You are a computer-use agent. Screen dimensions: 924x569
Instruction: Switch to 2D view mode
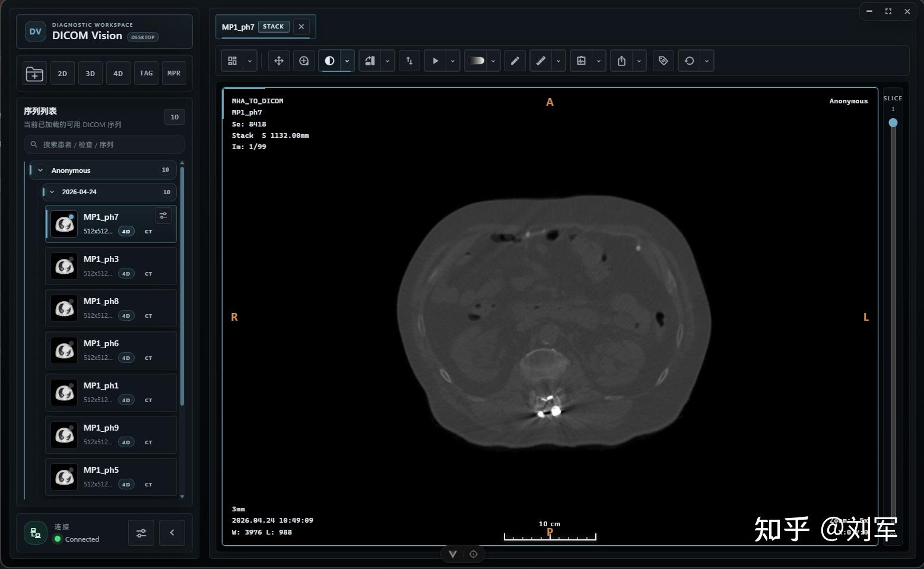[x=62, y=74]
